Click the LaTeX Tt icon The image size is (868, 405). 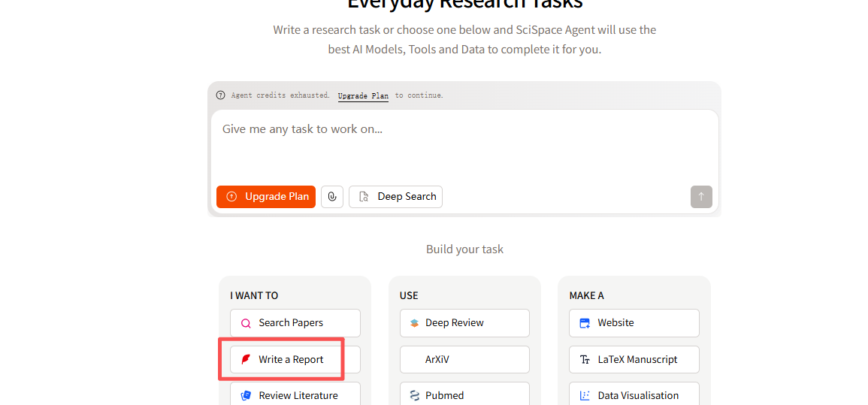pyautogui.click(x=585, y=360)
